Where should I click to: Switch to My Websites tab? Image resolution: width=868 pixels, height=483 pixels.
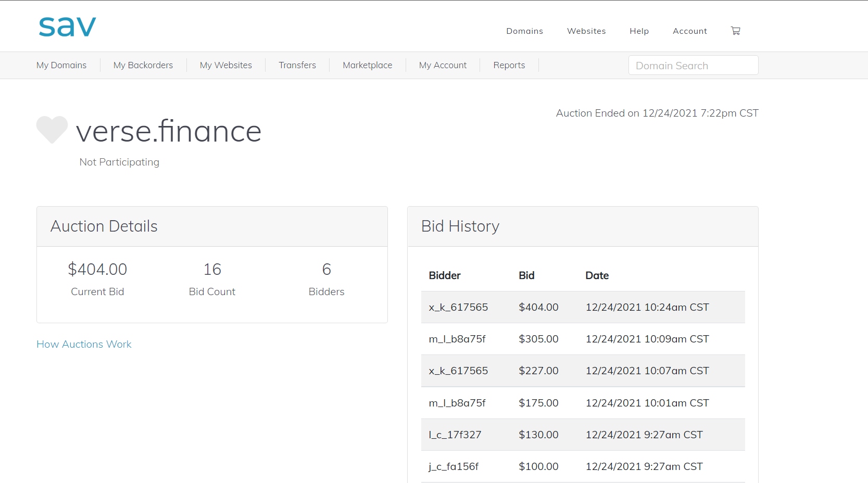[226, 65]
